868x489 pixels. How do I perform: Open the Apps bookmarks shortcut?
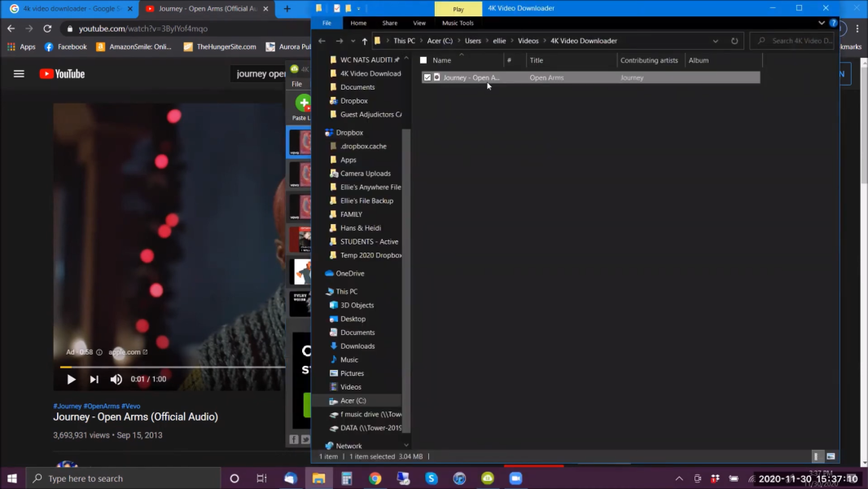point(21,46)
